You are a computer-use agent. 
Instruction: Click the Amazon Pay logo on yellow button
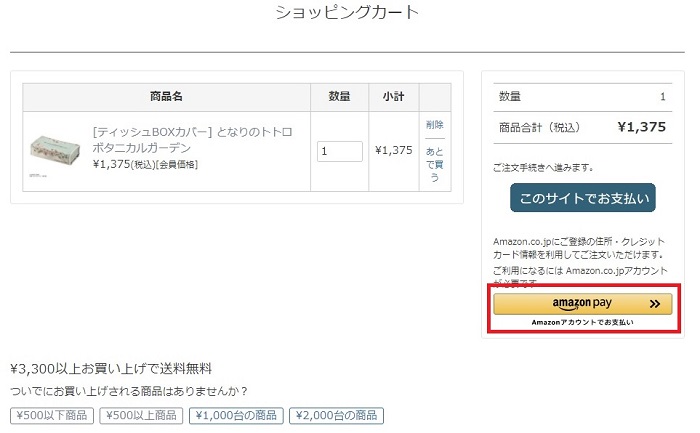(x=582, y=303)
